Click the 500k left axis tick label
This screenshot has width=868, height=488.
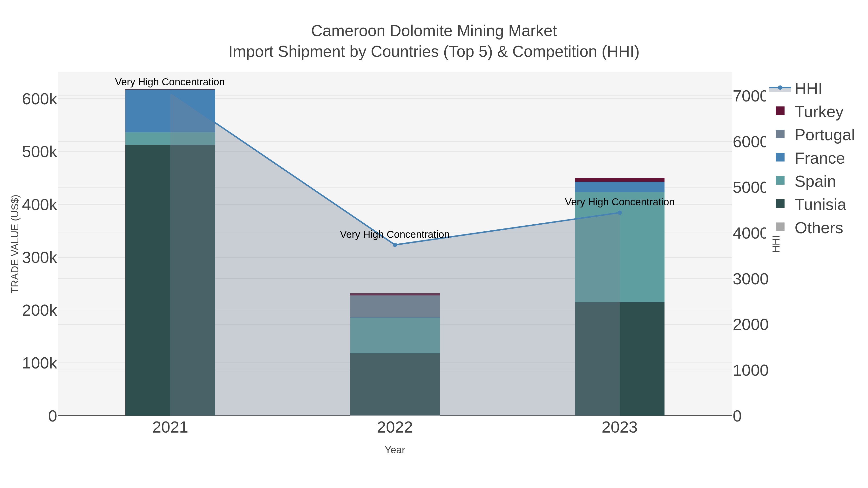40,152
